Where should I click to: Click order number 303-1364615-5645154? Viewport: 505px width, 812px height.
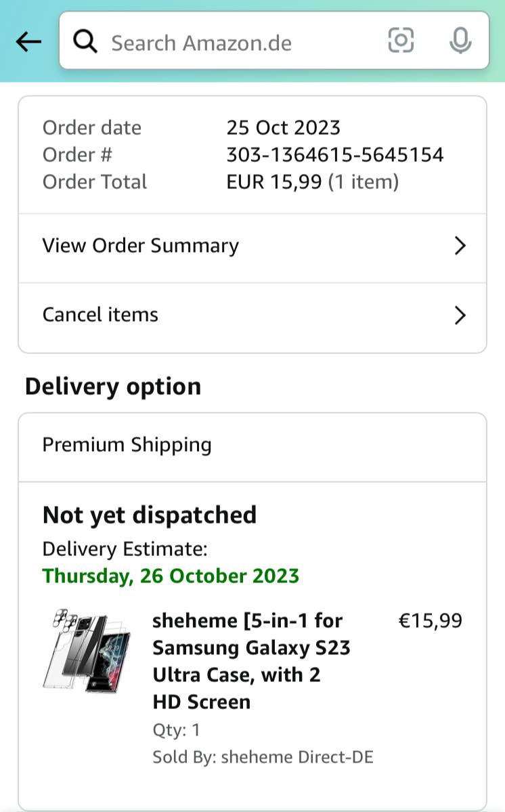point(335,155)
